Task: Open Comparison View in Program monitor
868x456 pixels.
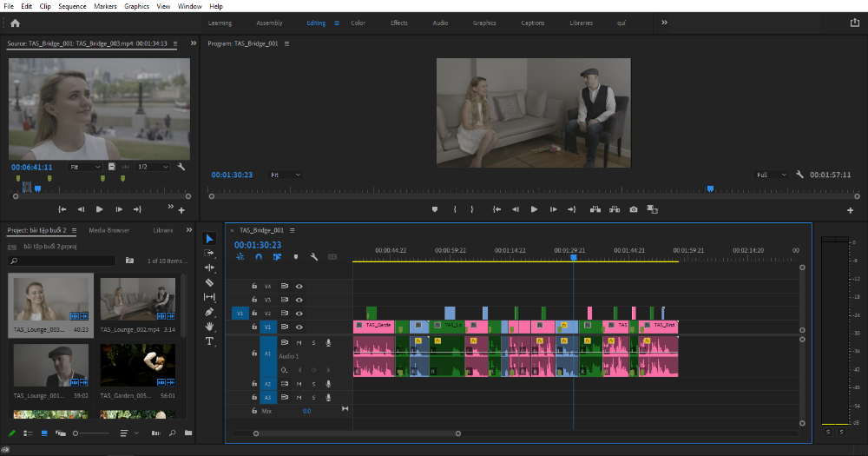Action: tap(653, 209)
